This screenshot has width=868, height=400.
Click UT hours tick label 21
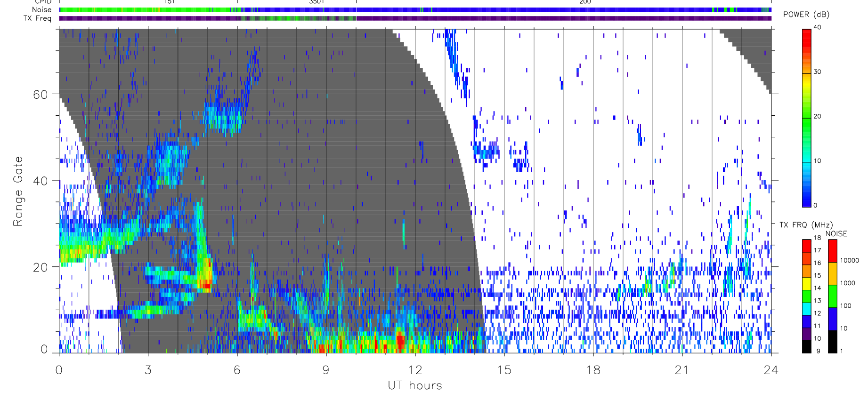tap(682, 370)
